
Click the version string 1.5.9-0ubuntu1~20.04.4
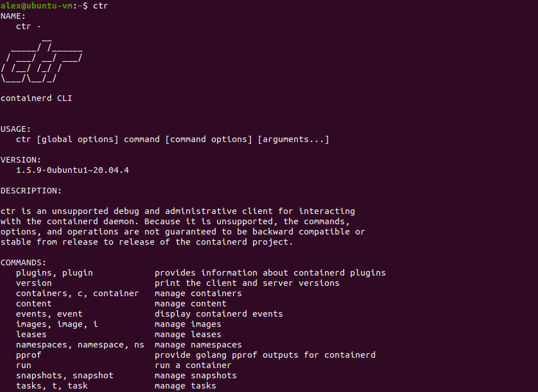click(x=73, y=170)
